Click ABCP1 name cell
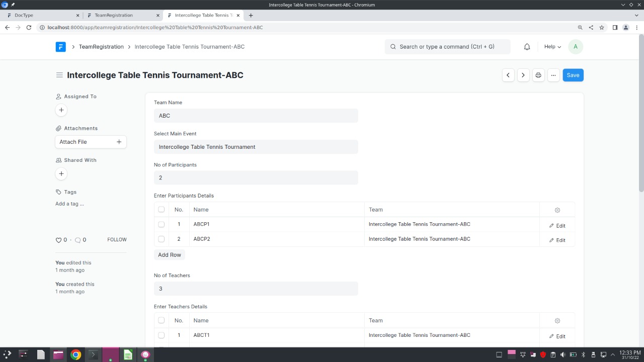This screenshot has width=644, height=362. point(277,224)
